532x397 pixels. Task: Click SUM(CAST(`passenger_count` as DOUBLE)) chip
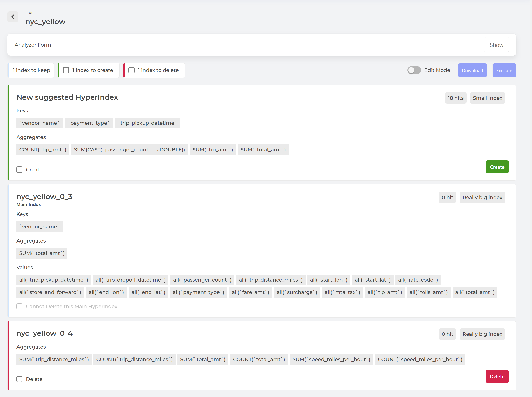click(x=129, y=150)
